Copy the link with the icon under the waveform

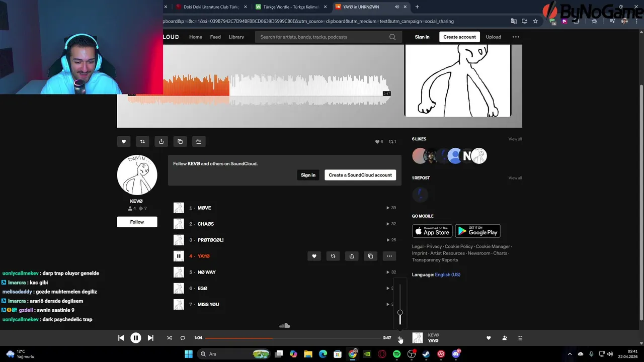tap(180, 141)
